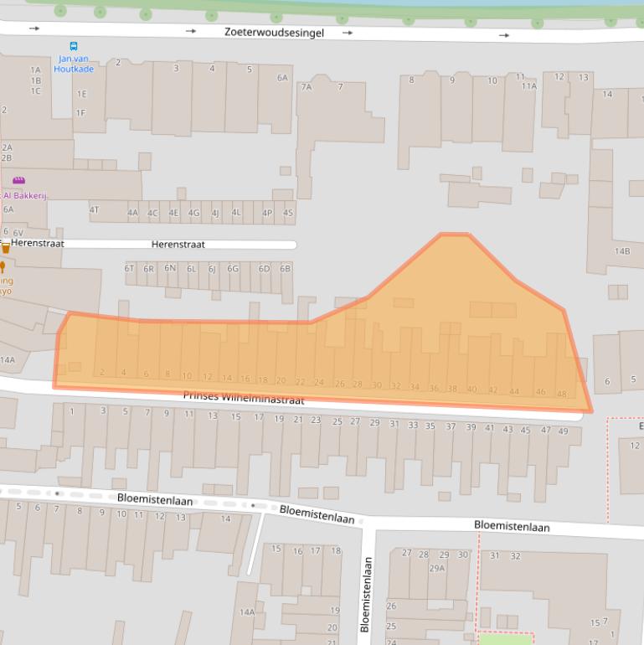Viewport: 644px width, 645px height.
Task: Click the orange restaurant fork icon at left edge
Action: coord(3,267)
